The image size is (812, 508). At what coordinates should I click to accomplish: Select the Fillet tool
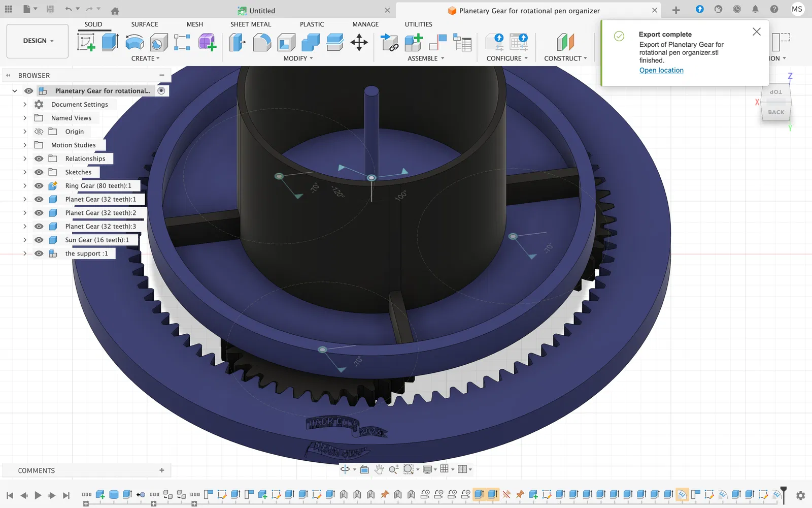[262, 42]
